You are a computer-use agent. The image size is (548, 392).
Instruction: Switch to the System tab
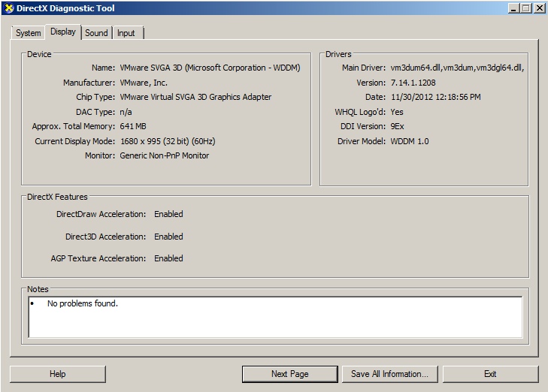[28, 33]
